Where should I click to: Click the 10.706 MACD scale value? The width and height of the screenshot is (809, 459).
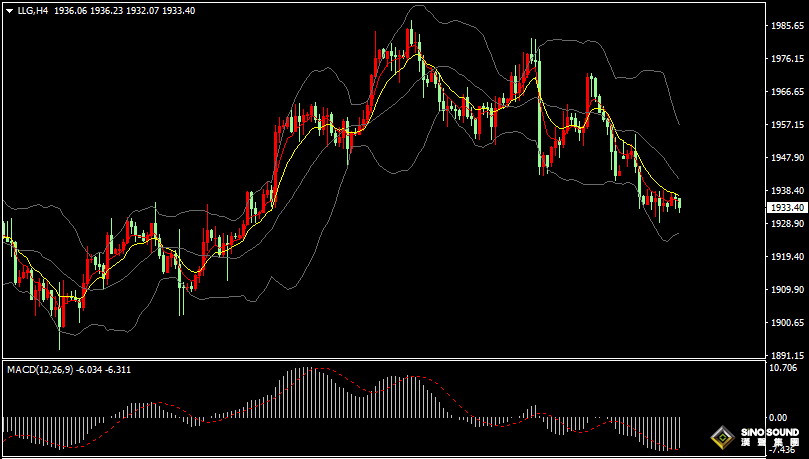click(x=784, y=368)
